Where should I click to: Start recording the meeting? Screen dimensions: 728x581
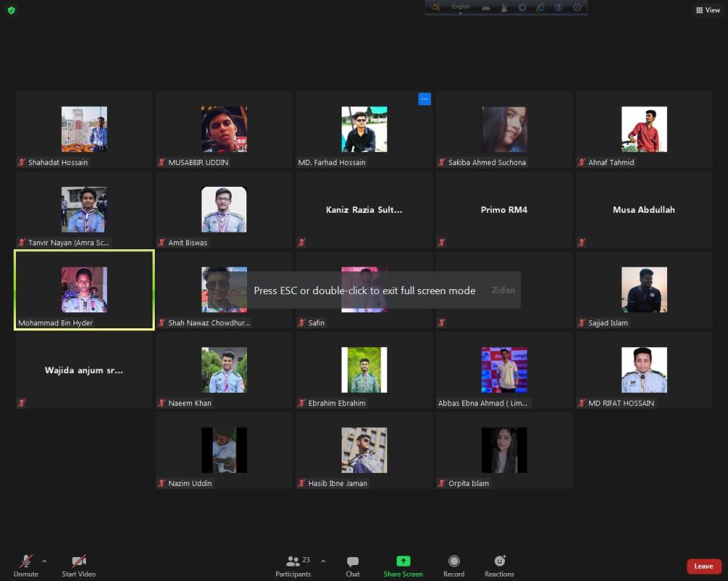click(x=453, y=565)
